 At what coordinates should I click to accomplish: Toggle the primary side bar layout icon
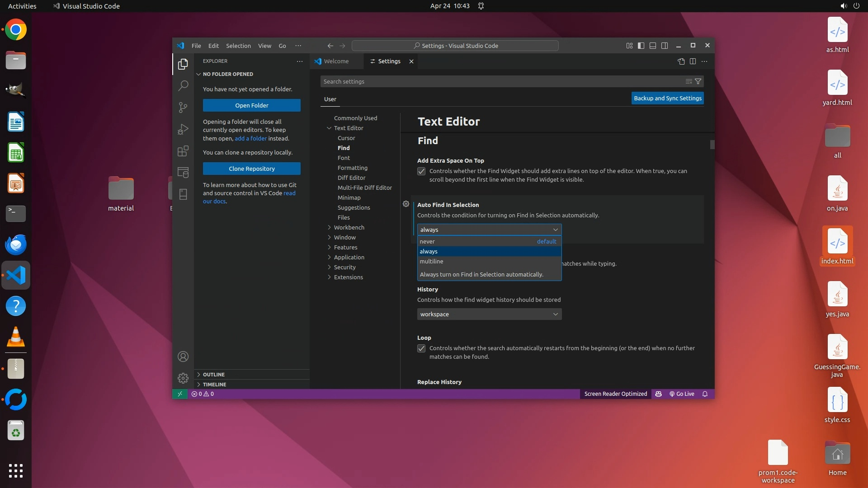tap(641, 46)
